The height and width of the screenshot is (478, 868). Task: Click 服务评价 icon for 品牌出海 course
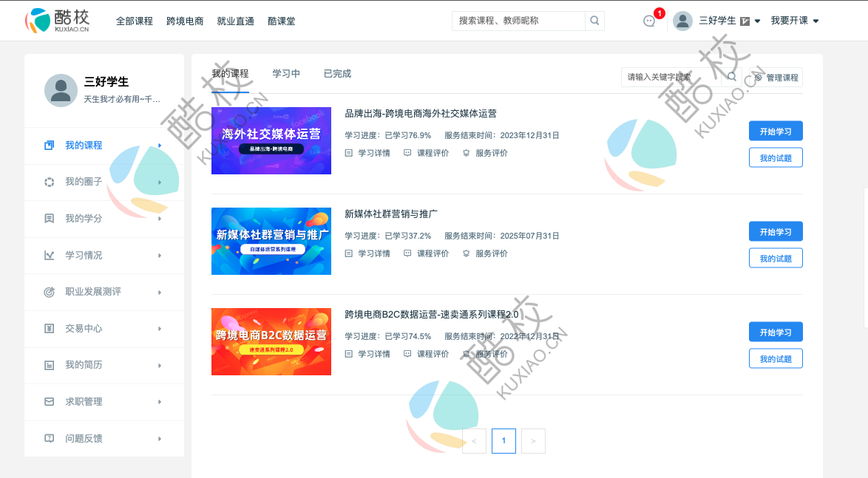466,153
